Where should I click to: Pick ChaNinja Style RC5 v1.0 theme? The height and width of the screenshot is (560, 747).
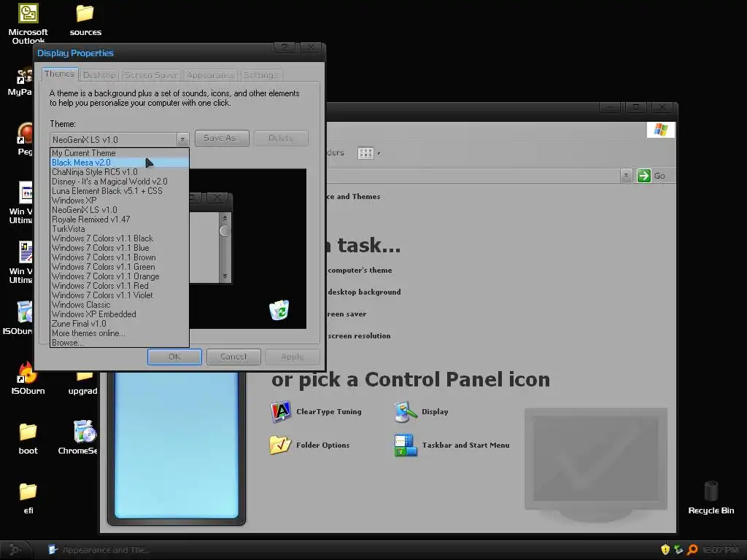tap(120, 172)
